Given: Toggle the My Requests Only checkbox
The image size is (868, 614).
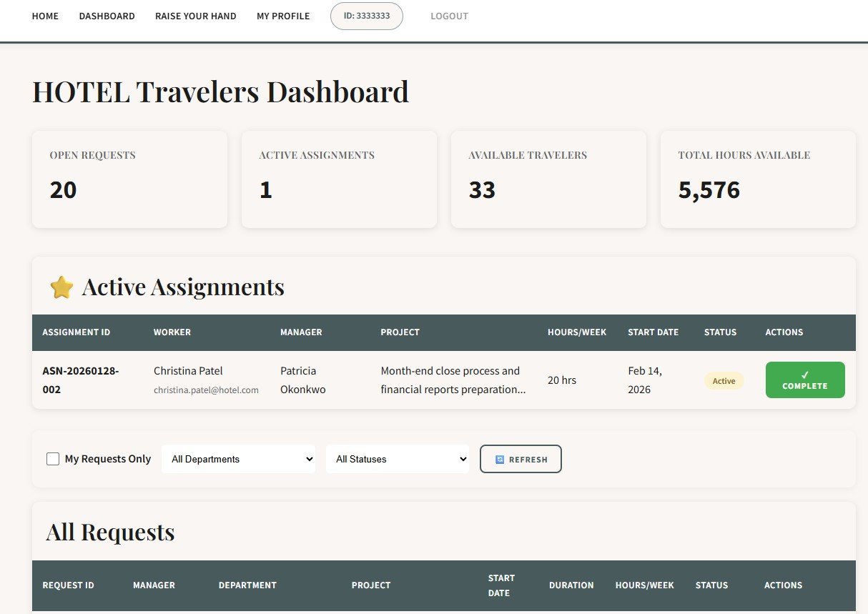Looking at the screenshot, I should (x=53, y=459).
